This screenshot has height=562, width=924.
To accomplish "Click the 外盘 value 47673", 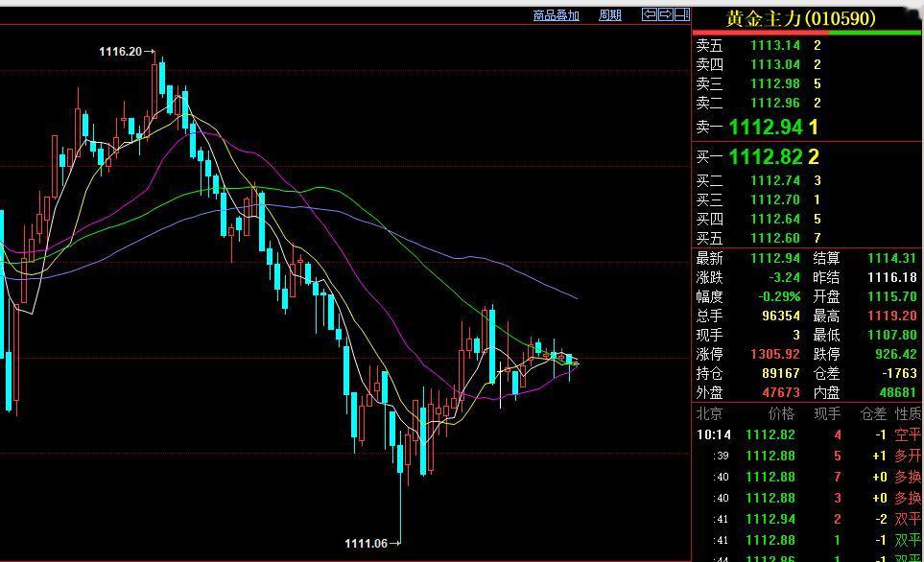I will [x=781, y=392].
